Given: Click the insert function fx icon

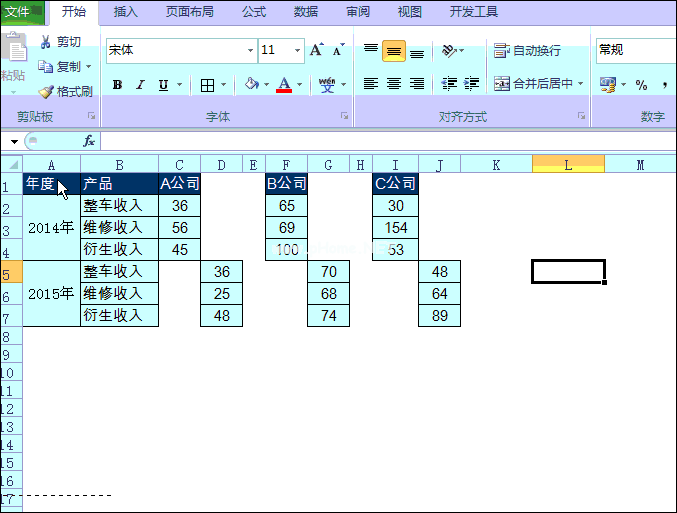Looking at the screenshot, I should 89,141.
